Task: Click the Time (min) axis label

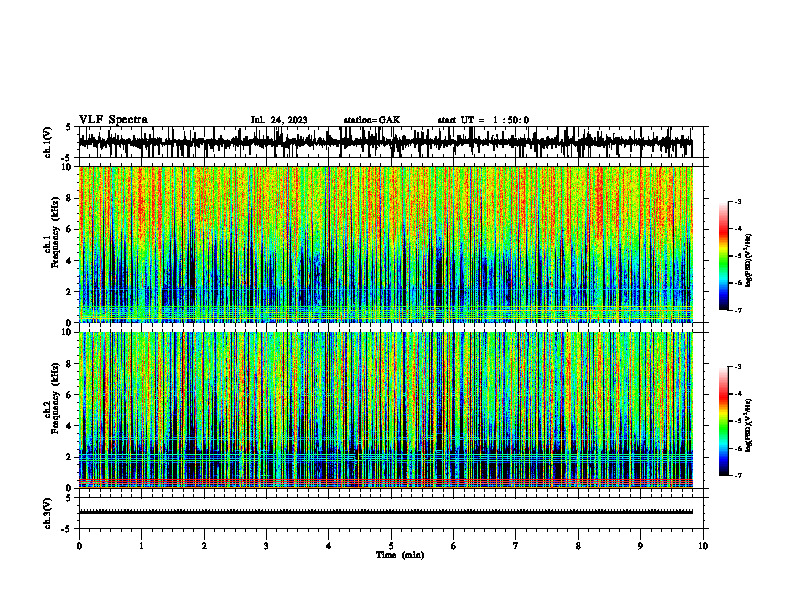Action: pyautogui.click(x=400, y=555)
